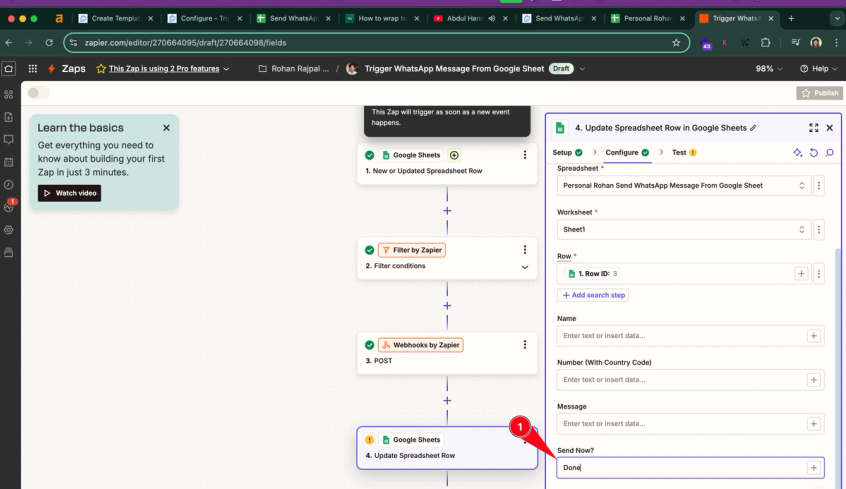Click the Watch video button

(x=69, y=193)
